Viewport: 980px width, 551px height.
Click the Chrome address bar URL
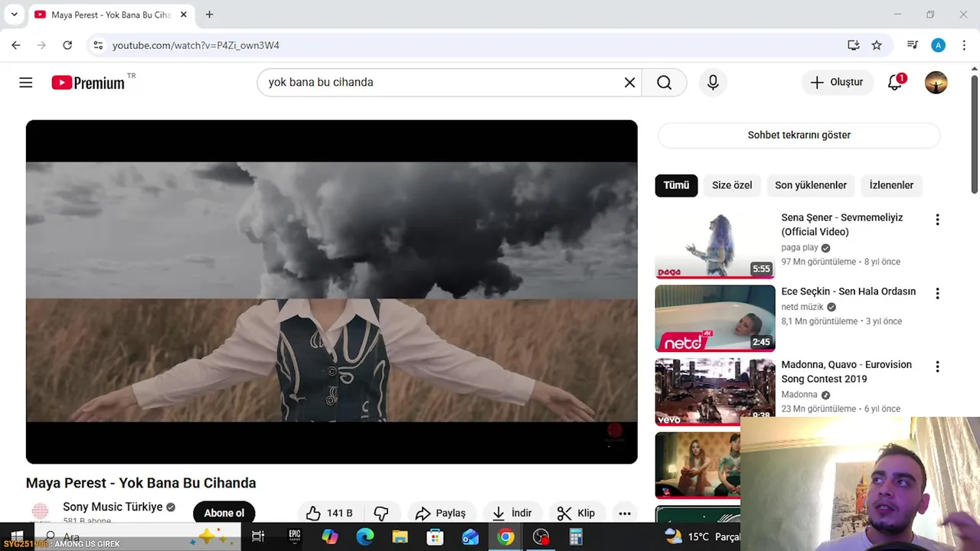196,45
